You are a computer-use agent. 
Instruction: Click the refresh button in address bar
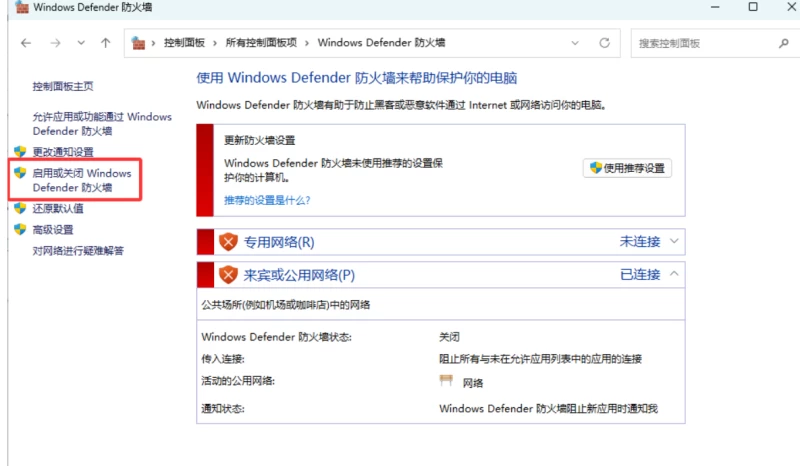pyautogui.click(x=604, y=43)
